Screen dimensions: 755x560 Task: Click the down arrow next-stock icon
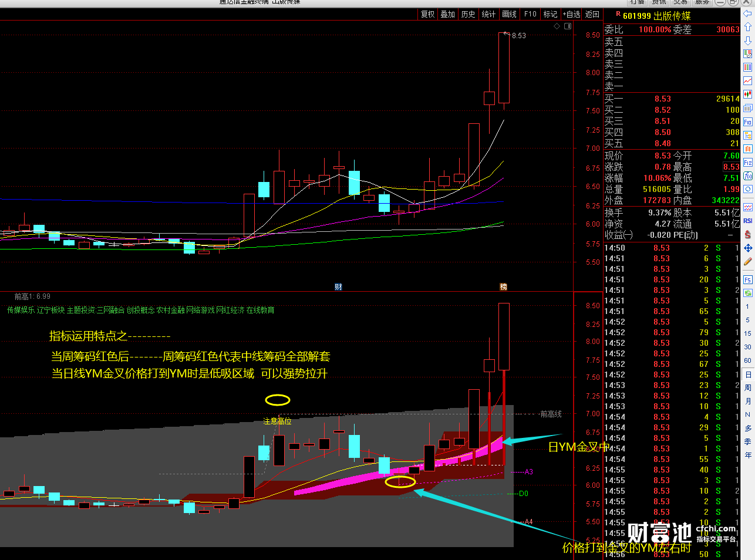(x=748, y=41)
